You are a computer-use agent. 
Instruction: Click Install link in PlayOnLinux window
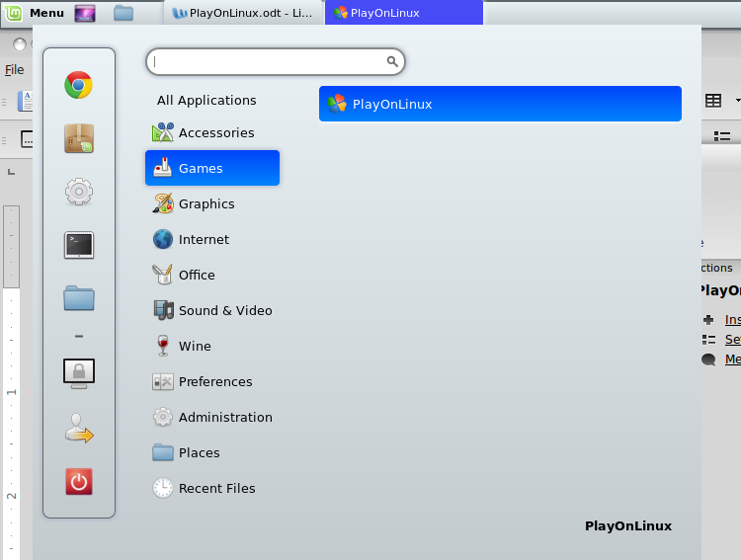click(733, 320)
